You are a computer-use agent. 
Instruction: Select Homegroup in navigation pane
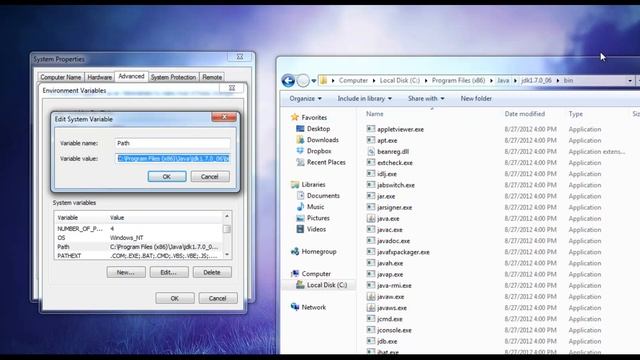coord(319,251)
